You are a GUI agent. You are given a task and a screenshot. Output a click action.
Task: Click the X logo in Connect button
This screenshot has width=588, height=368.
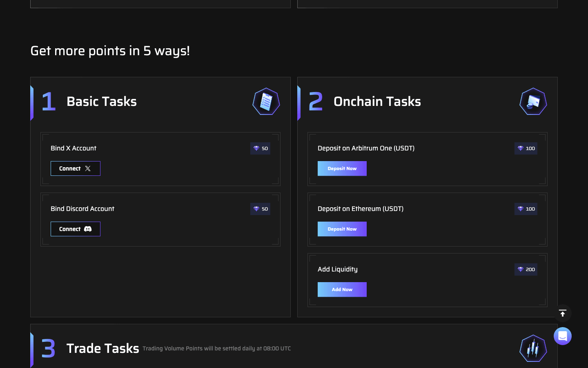[x=88, y=168]
